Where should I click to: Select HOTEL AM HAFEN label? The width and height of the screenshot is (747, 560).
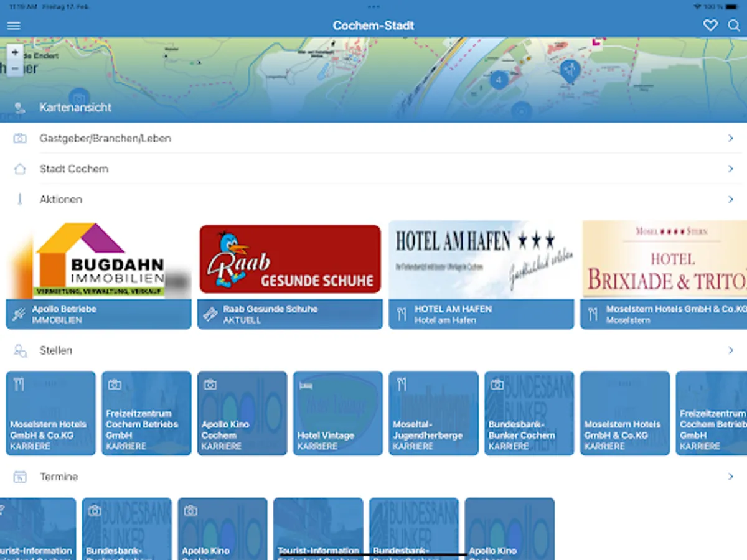coord(481,314)
